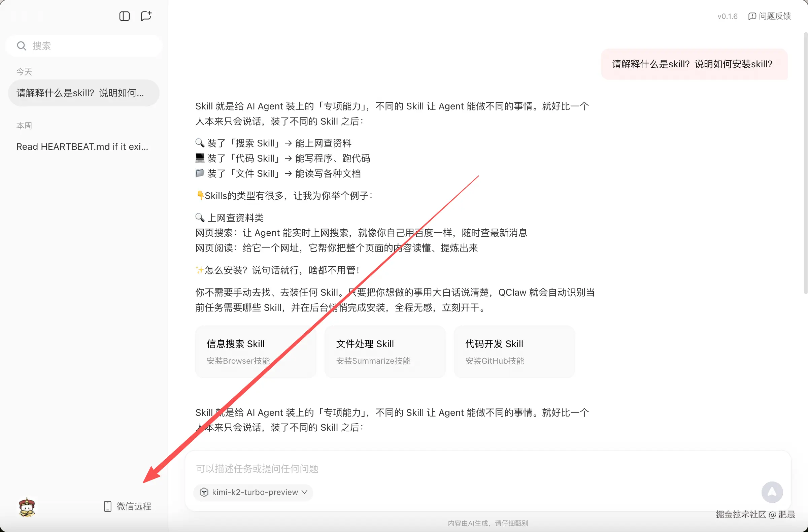Open the user avatar profile icon
Image resolution: width=808 pixels, height=532 pixels.
[x=27, y=507]
